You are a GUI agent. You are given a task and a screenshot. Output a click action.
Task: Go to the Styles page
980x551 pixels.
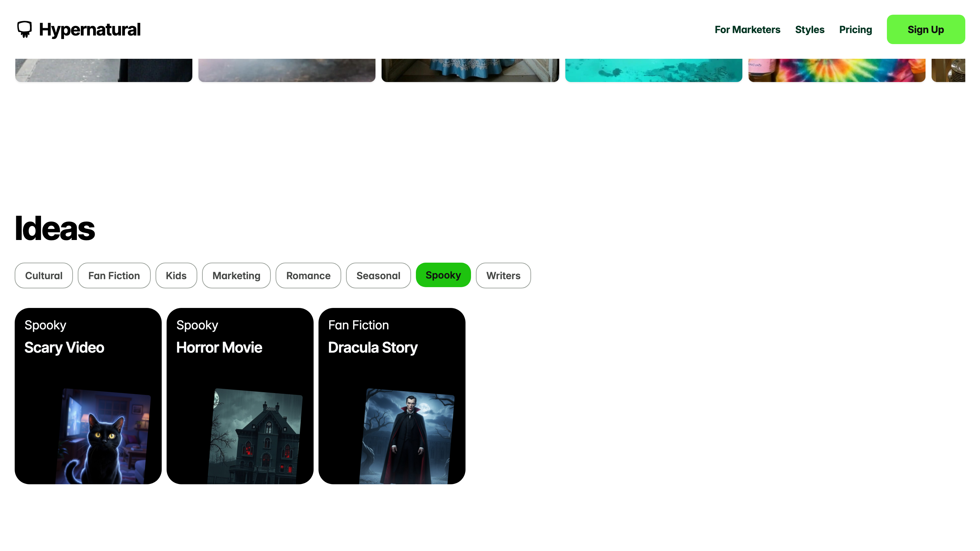[x=809, y=29]
